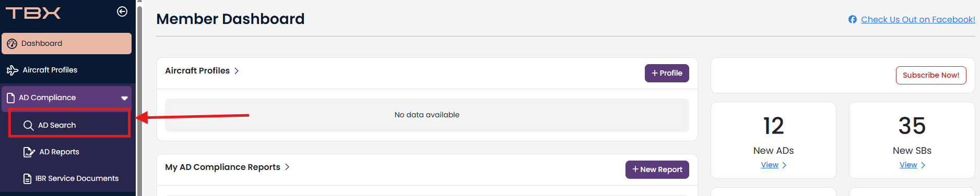
Task: Click the AD Compliance document icon
Action: [10, 97]
